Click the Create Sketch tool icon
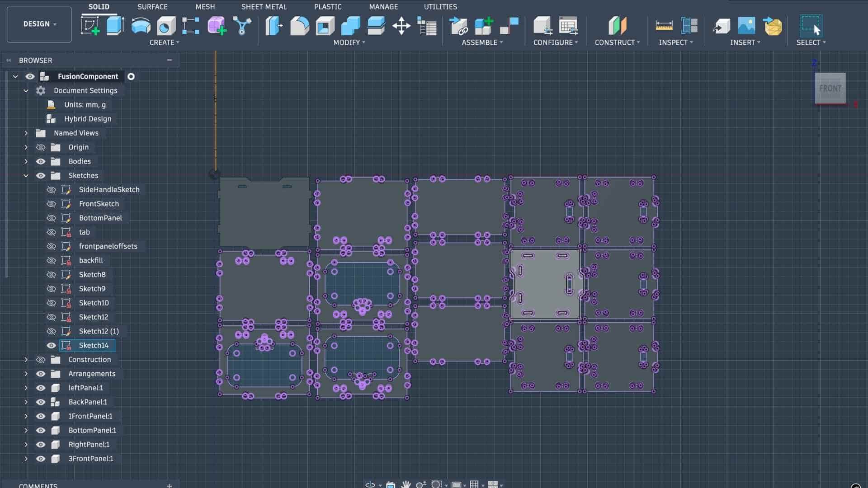Screen dimensions: 868x488 tap(90, 26)
